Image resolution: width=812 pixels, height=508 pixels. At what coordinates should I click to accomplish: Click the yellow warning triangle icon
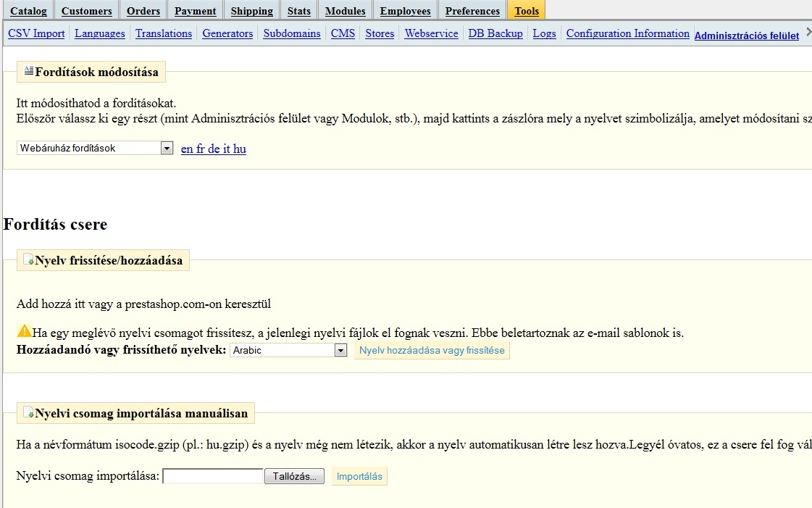point(24,331)
